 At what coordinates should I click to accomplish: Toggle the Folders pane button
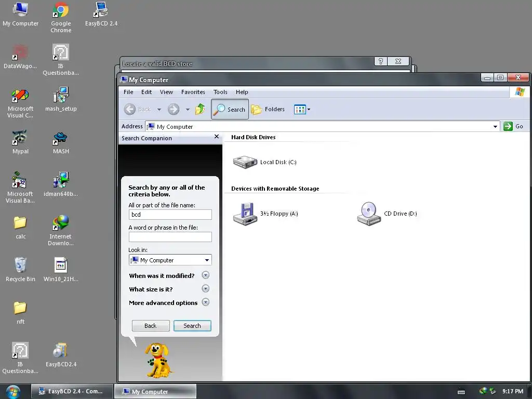(268, 109)
